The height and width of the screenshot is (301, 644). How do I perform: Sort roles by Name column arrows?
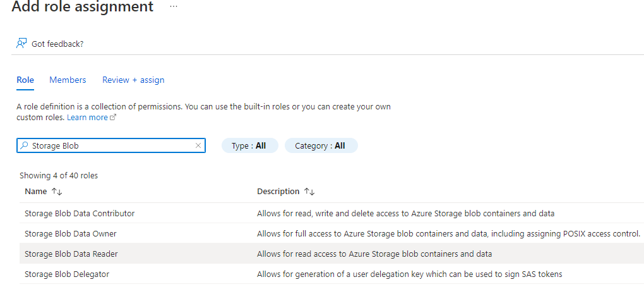[57, 192]
